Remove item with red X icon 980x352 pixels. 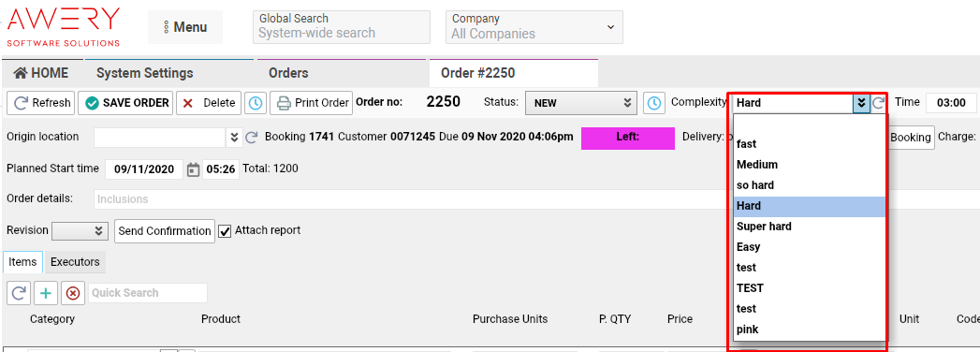tap(73, 293)
